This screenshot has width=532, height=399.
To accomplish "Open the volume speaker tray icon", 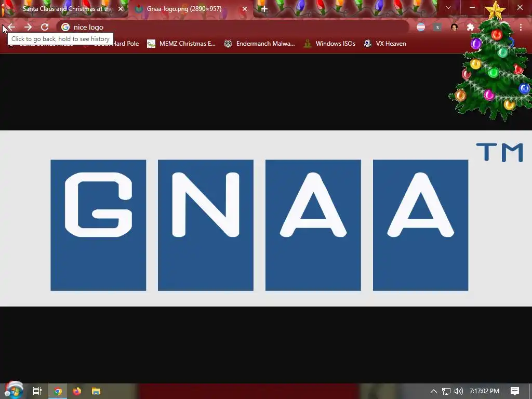I will [458, 391].
